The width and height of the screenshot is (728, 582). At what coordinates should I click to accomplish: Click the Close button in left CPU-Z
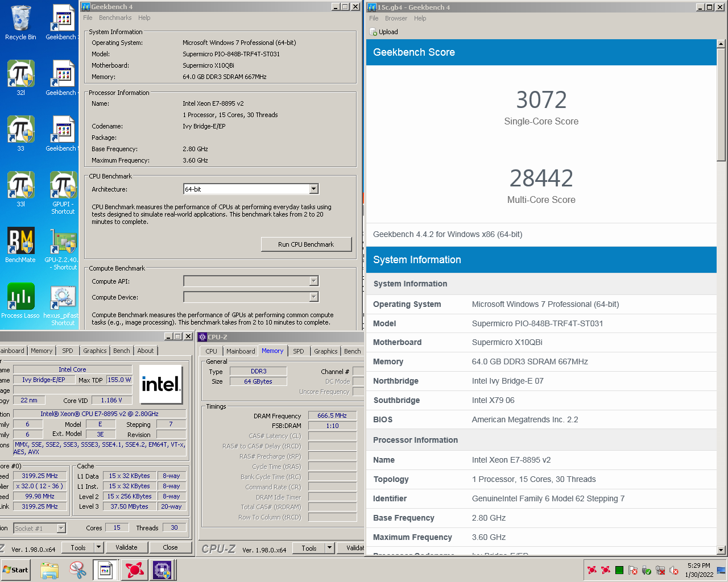[x=170, y=547]
